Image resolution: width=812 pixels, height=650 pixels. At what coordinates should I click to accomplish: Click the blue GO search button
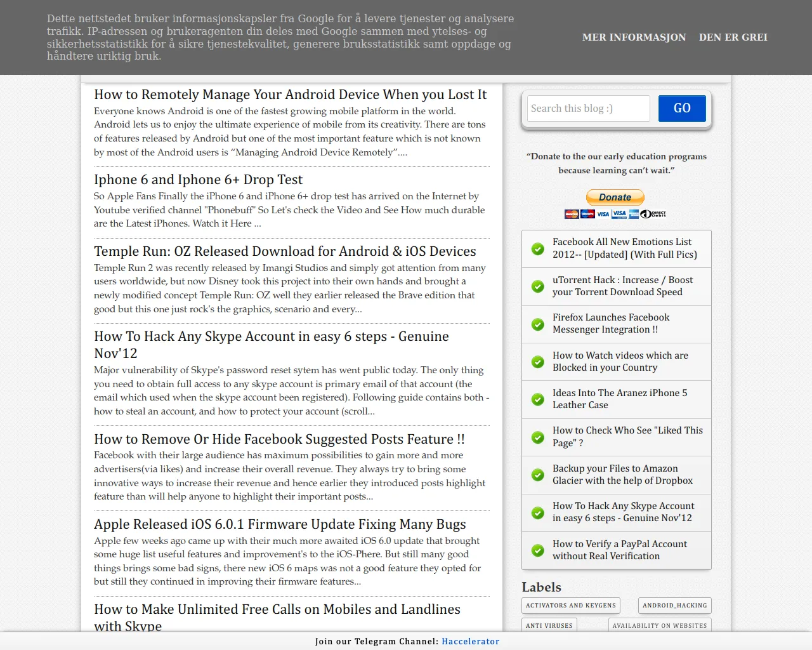click(x=682, y=109)
